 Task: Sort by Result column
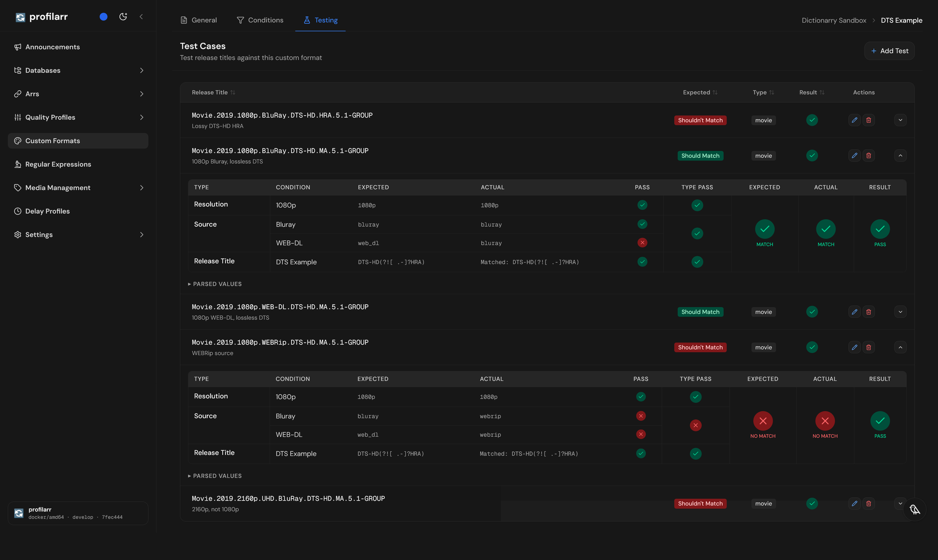tap(812, 93)
